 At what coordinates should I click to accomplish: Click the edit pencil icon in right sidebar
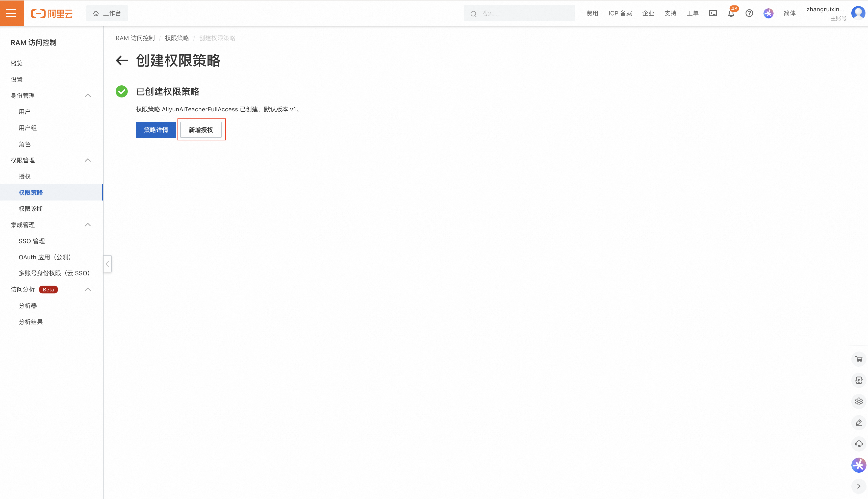[858, 422]
